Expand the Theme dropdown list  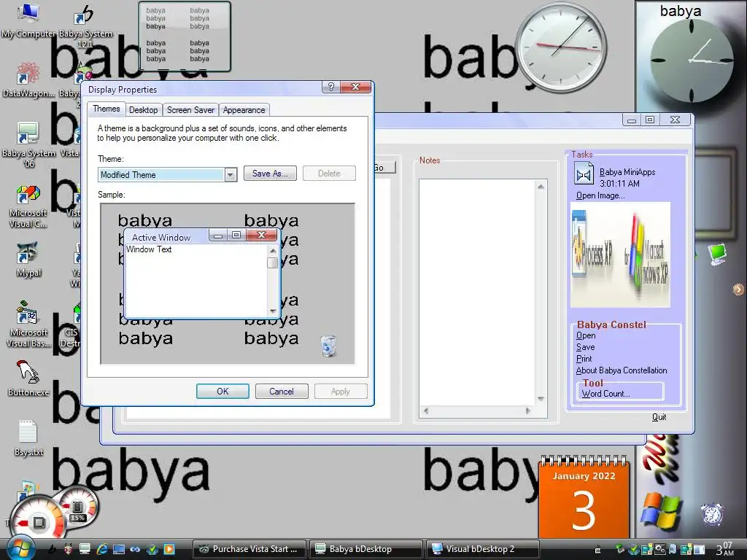[x=230, y=175]
